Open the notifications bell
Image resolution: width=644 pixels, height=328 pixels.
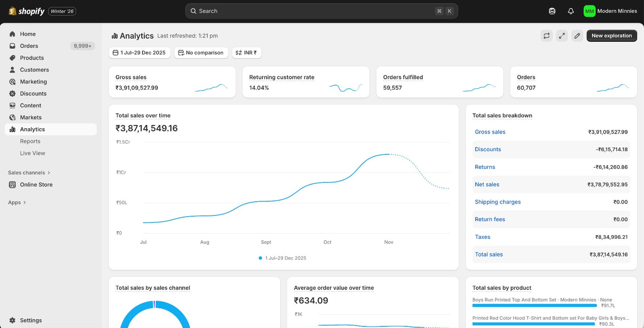click(571, 11)
